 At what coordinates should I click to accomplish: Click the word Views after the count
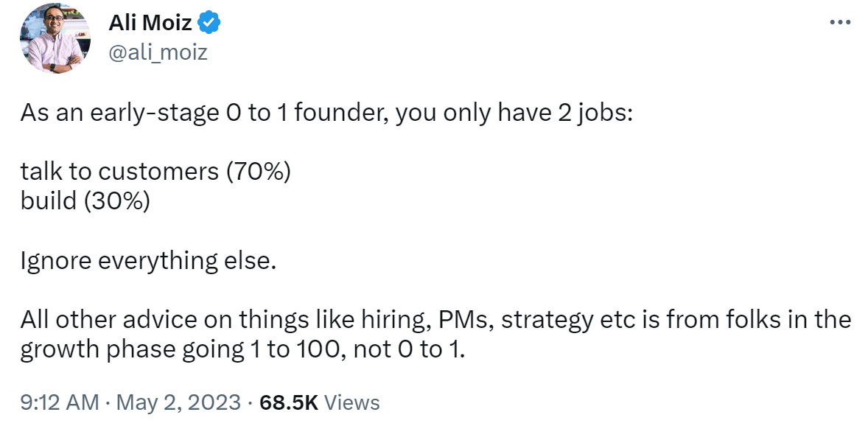(x=352, y=402)
